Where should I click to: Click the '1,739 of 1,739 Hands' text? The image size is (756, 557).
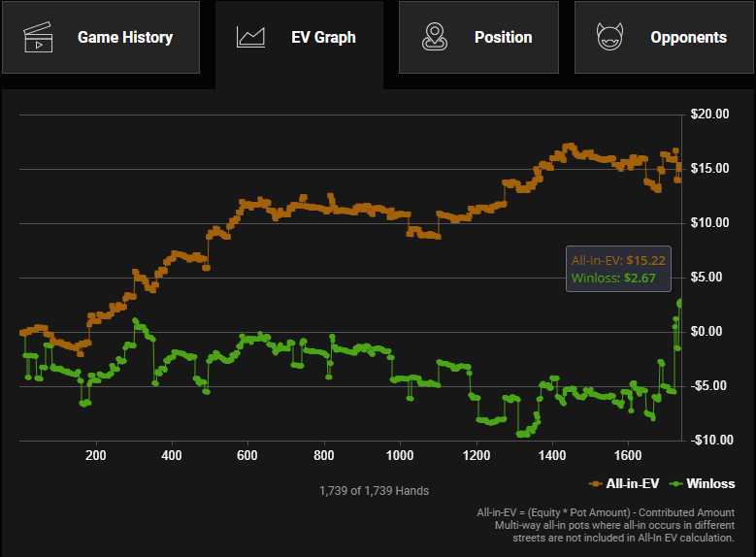pos(375,491)
